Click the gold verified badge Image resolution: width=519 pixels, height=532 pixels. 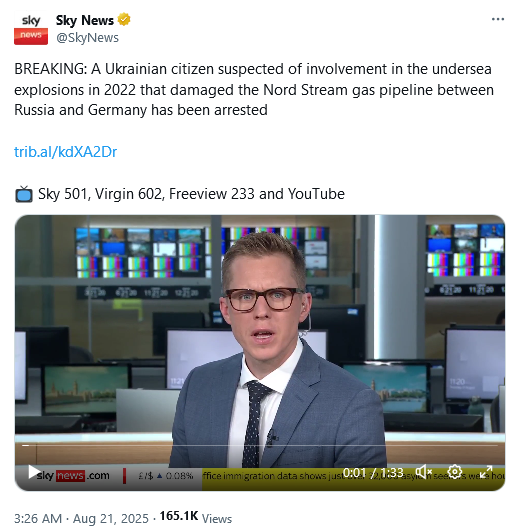pos(124,20)
